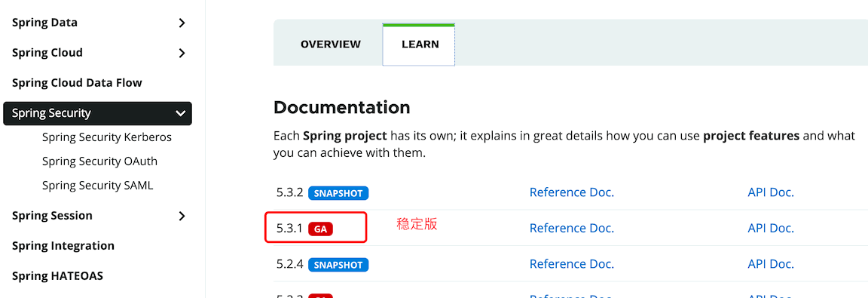Click the 5.2.4 version number

289,264
